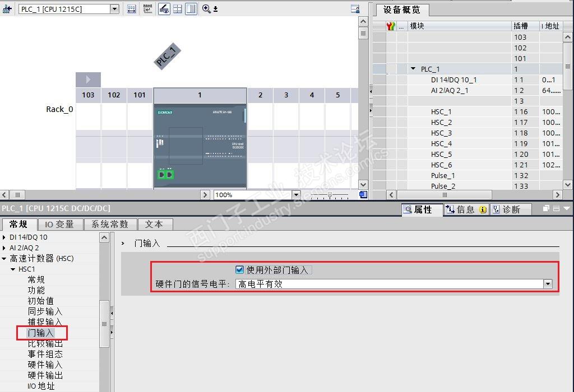
Task: Collapse 高速计数器 (HSC) tree node
Action: pyautogui.click(x=4, y=259)
